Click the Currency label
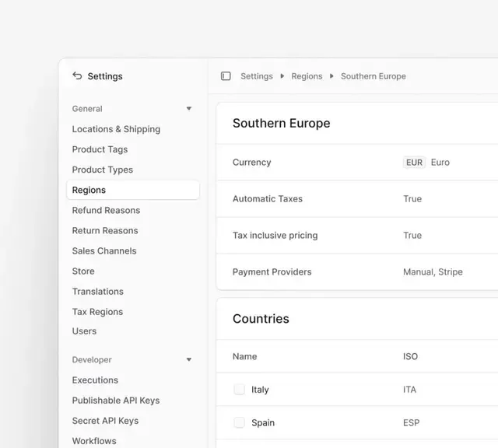This screenshot has width=498, height=448. (x=252, y=163)
